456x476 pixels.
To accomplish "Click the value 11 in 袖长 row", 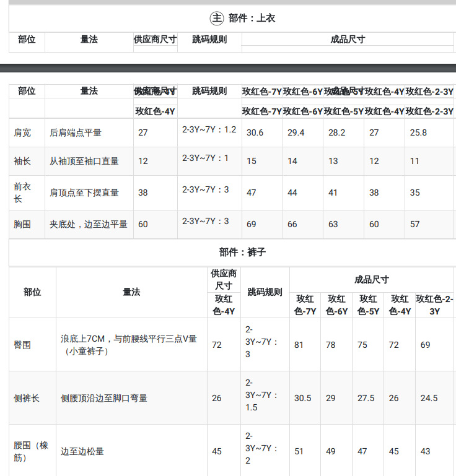I will (x=414, y=161).
